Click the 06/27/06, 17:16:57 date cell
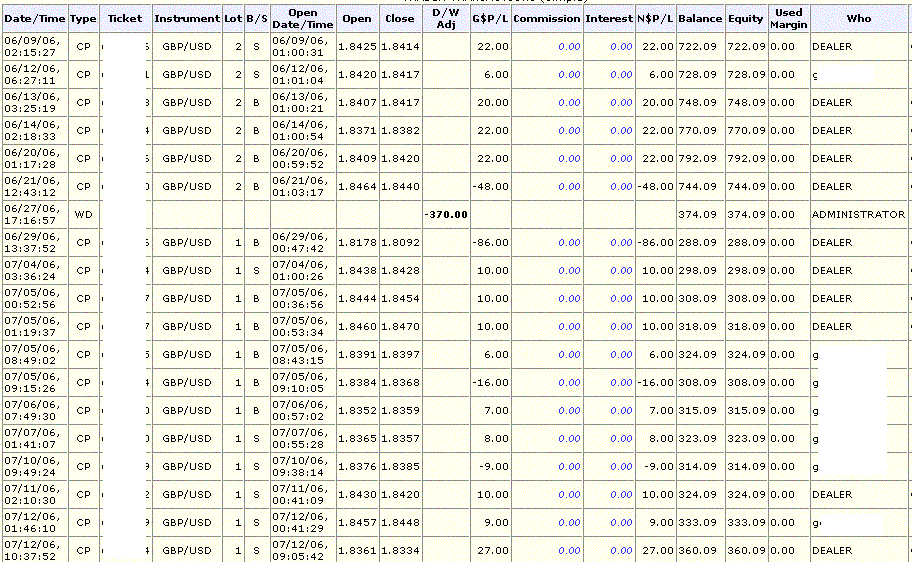 click(x=33, y=214)
